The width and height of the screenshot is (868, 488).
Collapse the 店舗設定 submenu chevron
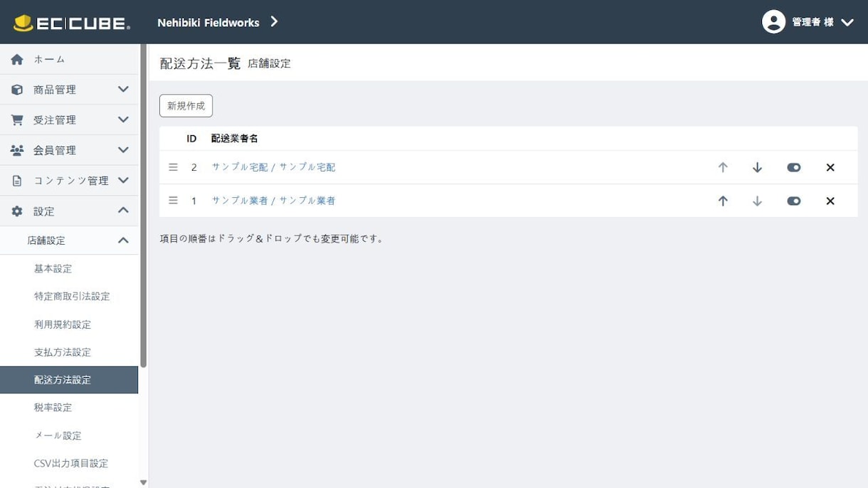pos(123,240)
